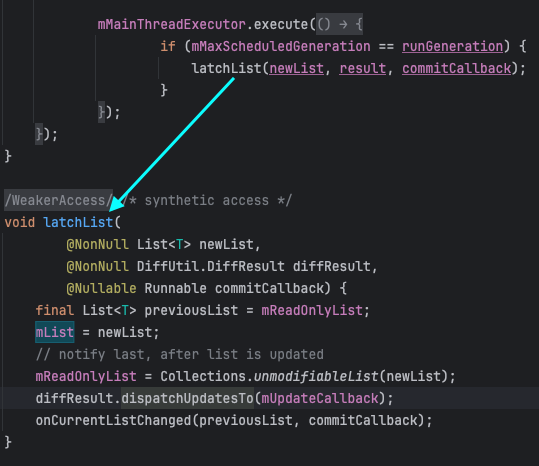
Task: Click mReadOnlyList on the previousList line
Action: click(312, 310)
